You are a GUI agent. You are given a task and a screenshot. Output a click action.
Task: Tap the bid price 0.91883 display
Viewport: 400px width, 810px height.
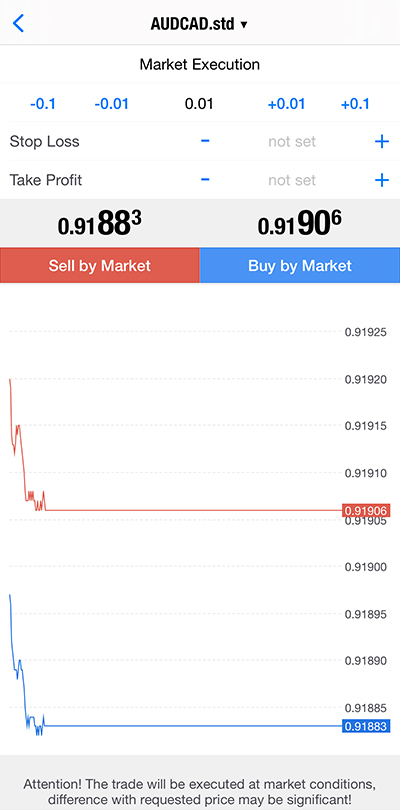(100, 224)
